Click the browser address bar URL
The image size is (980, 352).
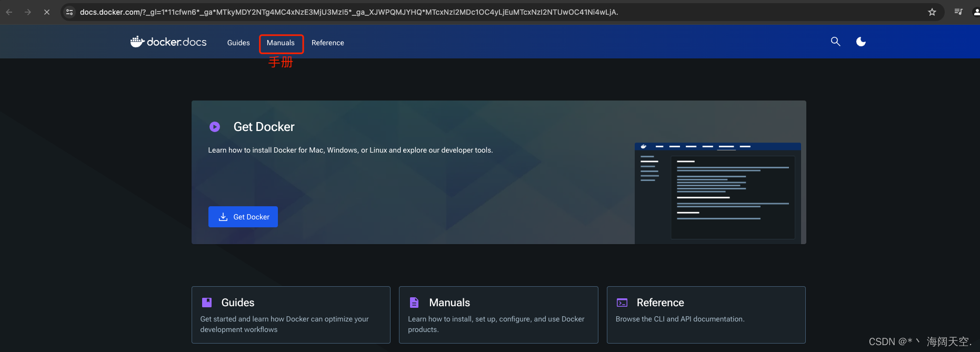click(x=349, y=12)
